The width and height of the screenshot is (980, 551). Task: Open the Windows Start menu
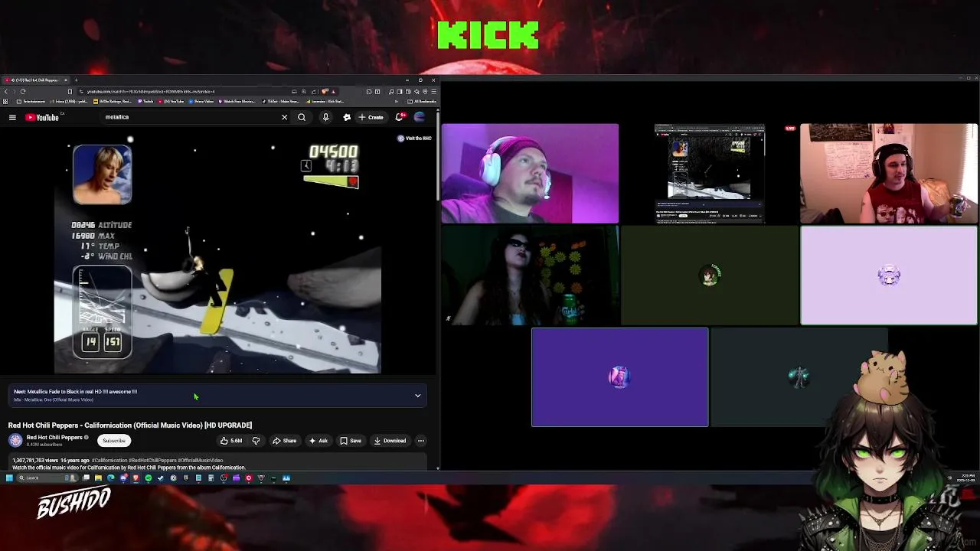(x=9, y=478)
